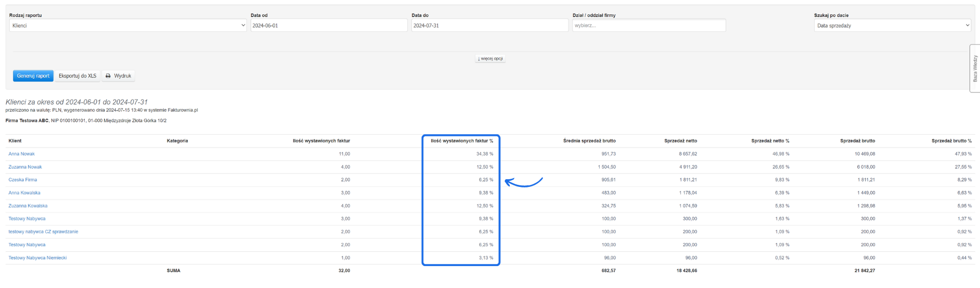Open the Anna Kowalska client link

[24, 193]
